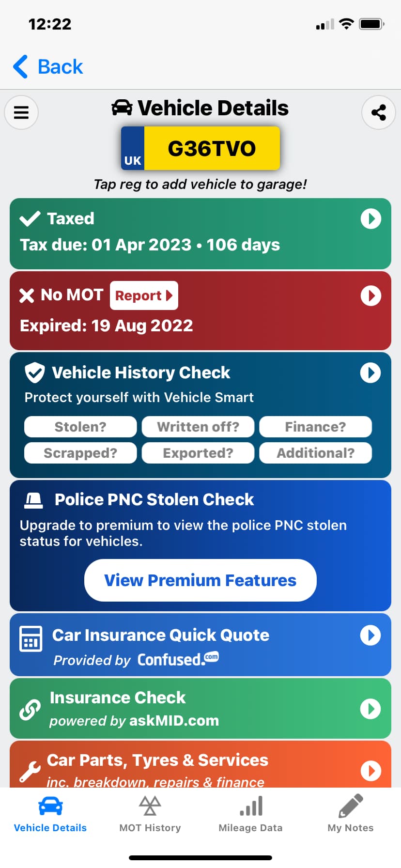Tap the calculator icon for insurance quote
The image size is (401, 868).
[31, 638]
